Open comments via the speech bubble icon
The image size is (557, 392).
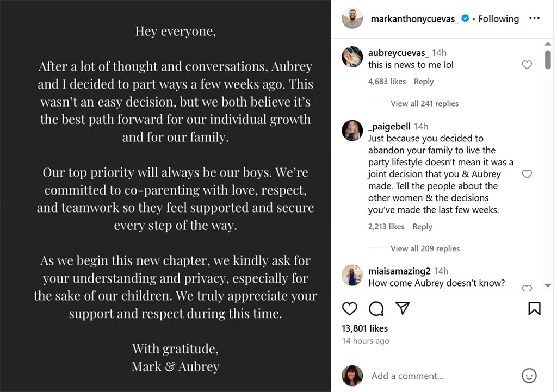tap(376, 308)
